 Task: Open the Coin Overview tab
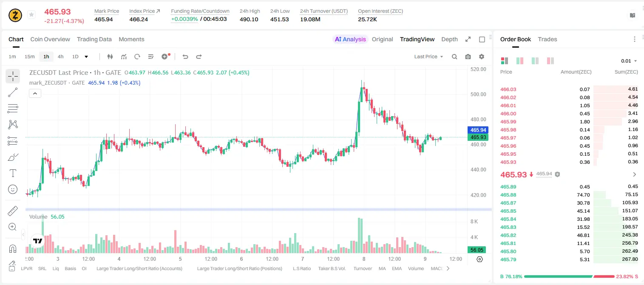pyautogui.click(x=50, y=39)
